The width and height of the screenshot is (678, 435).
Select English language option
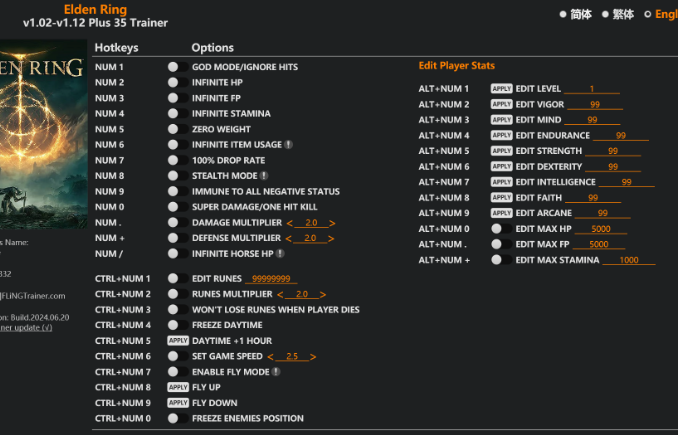(x=661, y=14)
